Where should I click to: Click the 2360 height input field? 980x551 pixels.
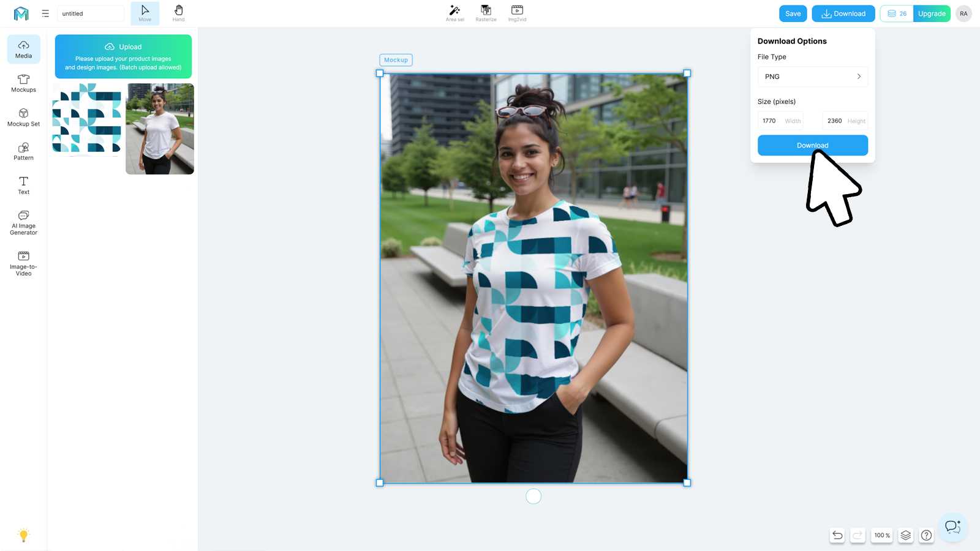[x=845, y=121]
